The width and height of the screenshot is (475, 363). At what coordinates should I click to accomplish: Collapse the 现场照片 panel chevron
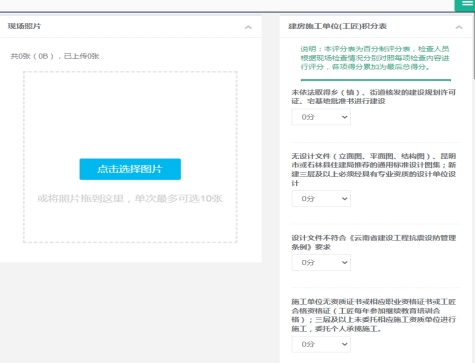coord(248,27)
